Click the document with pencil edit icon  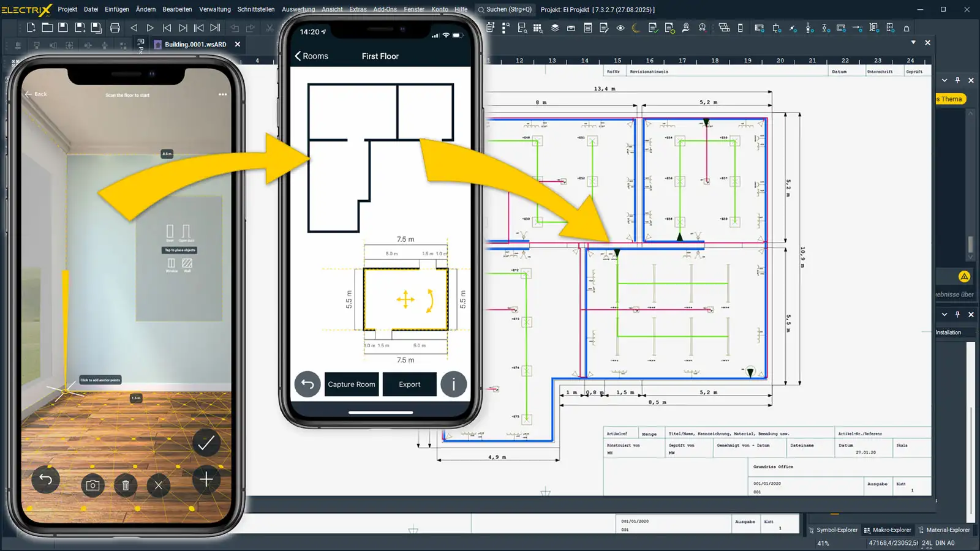pos(604,28)
